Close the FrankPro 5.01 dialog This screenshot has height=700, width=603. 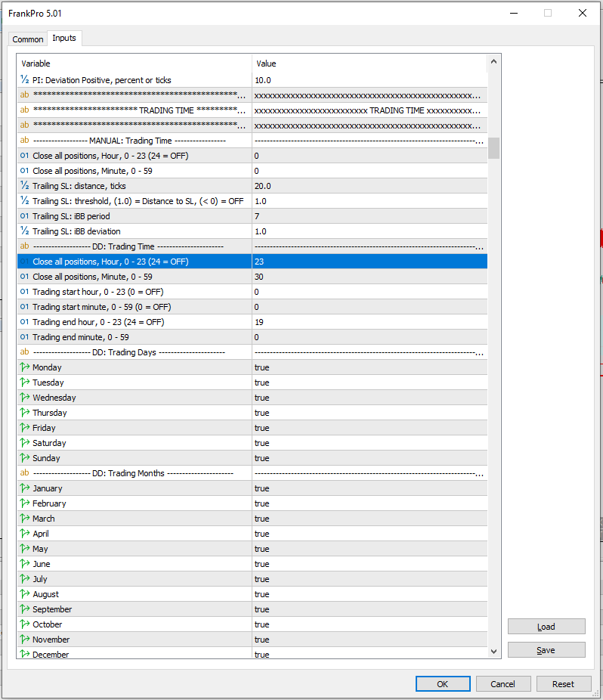[x=583, y=13]
